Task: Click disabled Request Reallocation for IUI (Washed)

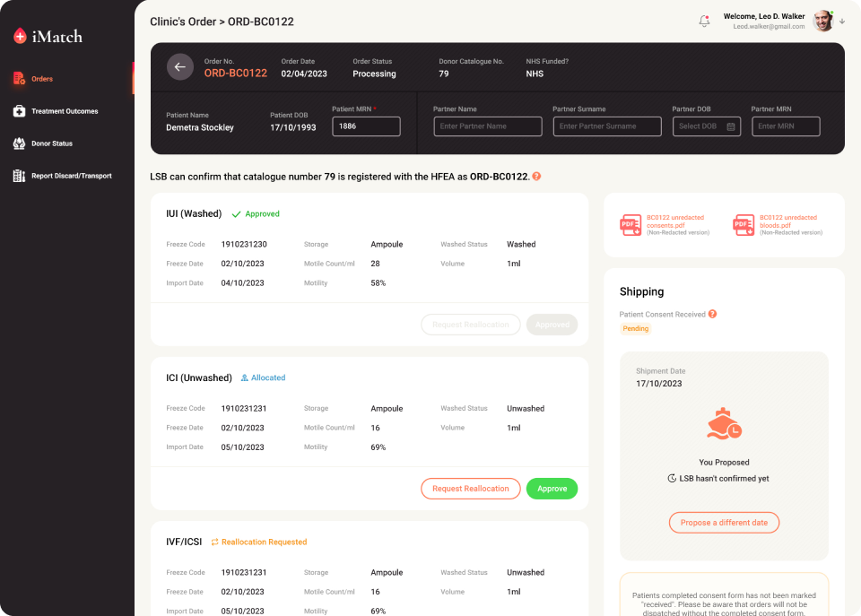Action: pyautogui.click(x=471, y=325)
